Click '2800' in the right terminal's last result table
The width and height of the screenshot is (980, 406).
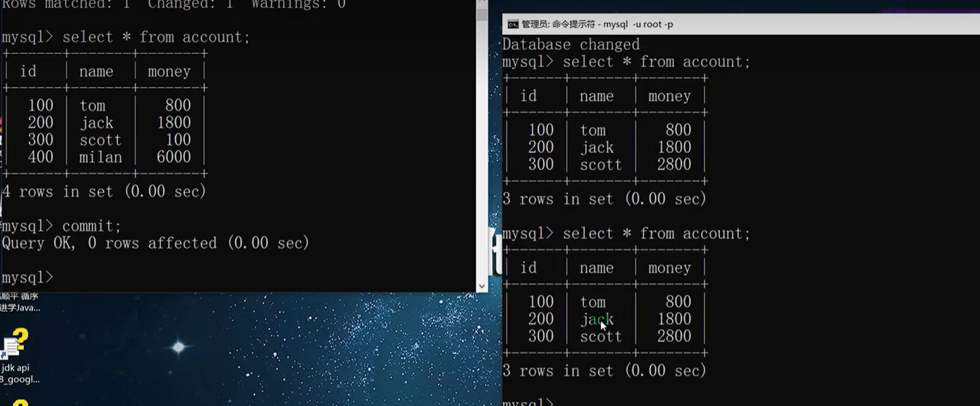[674, 336]
